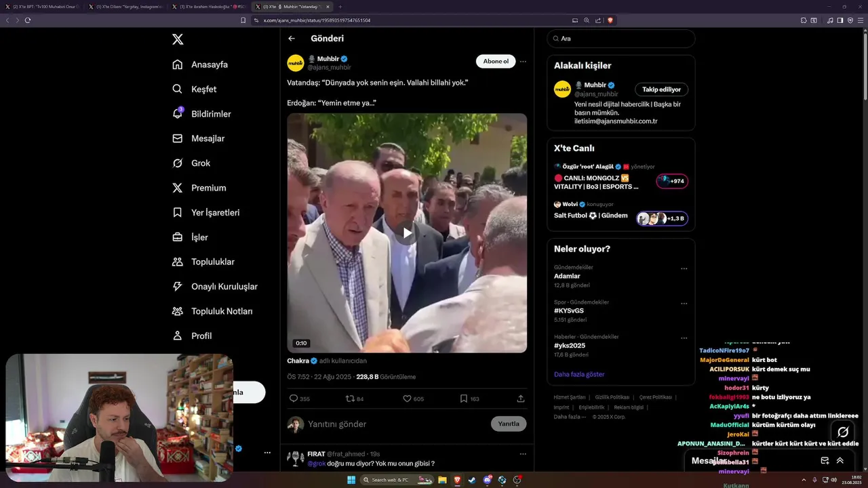The width and height of the screenshot is (868, 488).
Task: Bookmark the post showing 163
Action: coord(464,399)
